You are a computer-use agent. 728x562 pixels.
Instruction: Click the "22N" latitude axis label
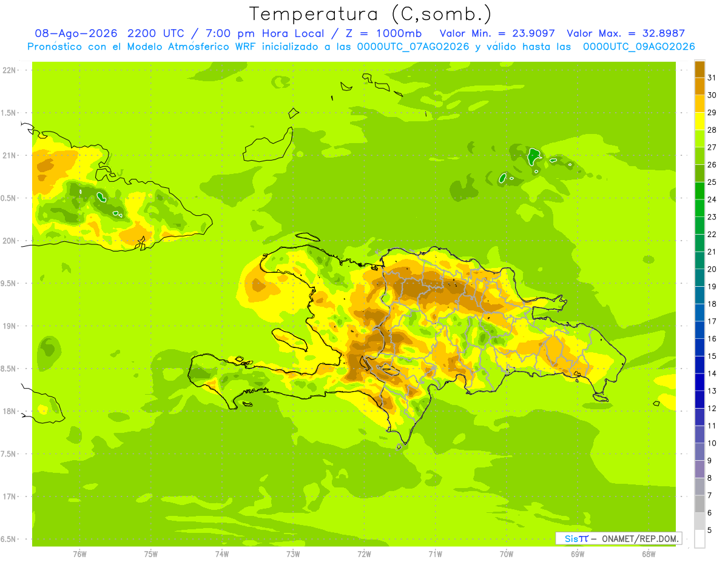pyautogui.click(x=9, y=70)
